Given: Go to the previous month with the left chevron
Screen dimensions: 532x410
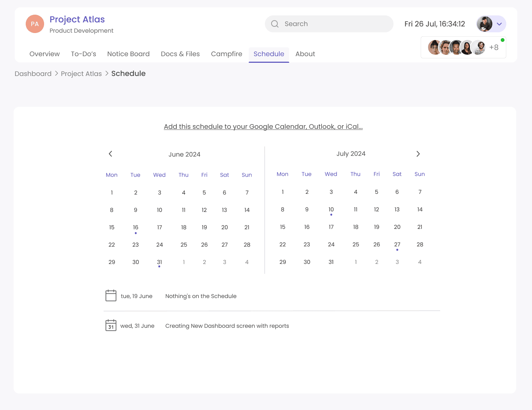Looking at the screenshot, I should click(x=110, y=154).
